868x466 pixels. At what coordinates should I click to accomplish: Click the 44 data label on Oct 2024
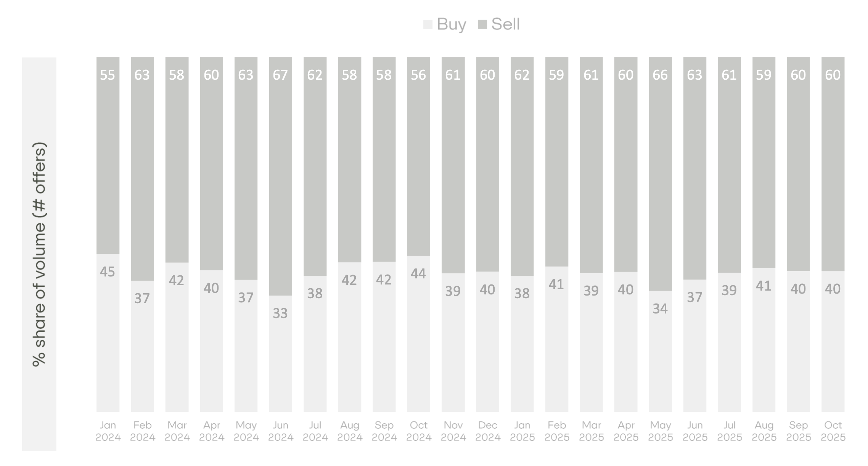tap(418, 274)
